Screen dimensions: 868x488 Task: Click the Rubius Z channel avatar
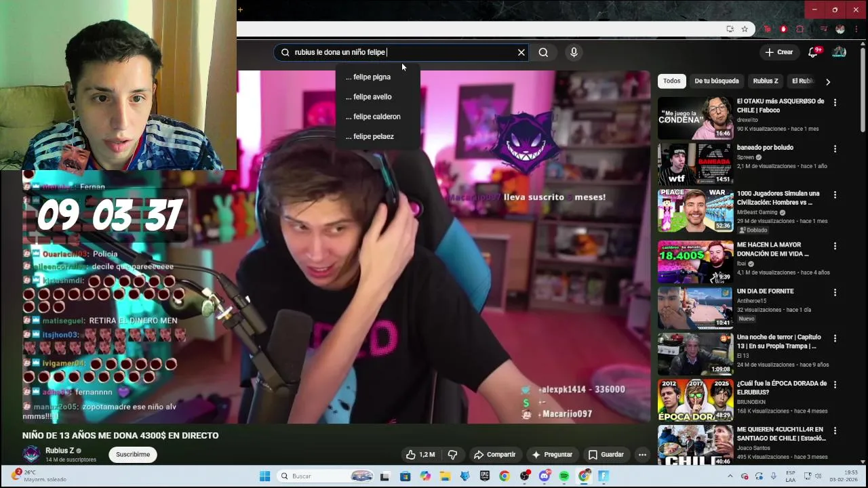click(32, 454)
